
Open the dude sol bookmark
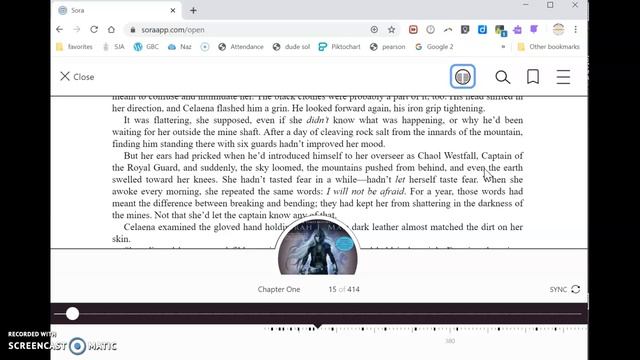pos(291,47)
